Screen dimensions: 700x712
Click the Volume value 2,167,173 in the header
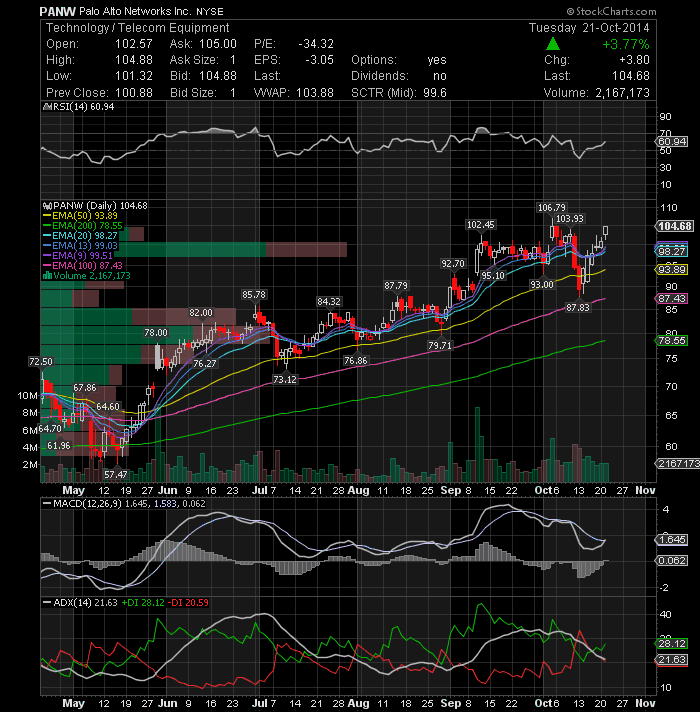pos(622,93)
